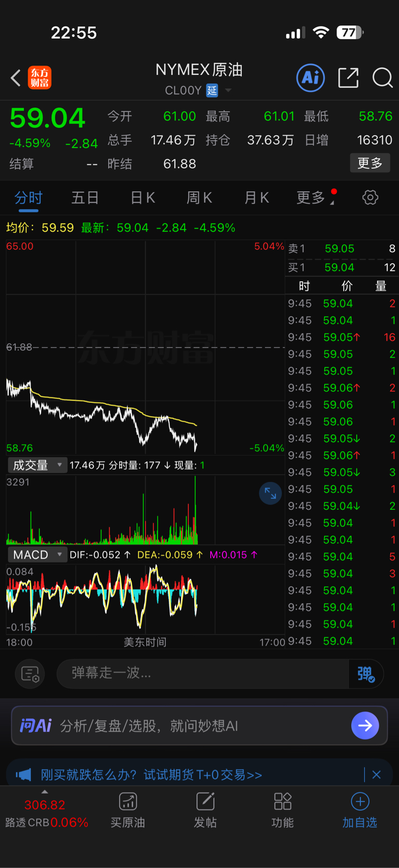The image size is (399, 868).
Task: Open the 东方财富 orange logo
Action: [39, 78]
